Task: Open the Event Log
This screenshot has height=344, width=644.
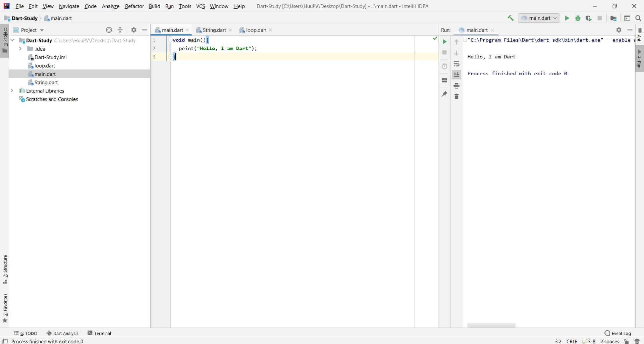Action: pos(621,333)
